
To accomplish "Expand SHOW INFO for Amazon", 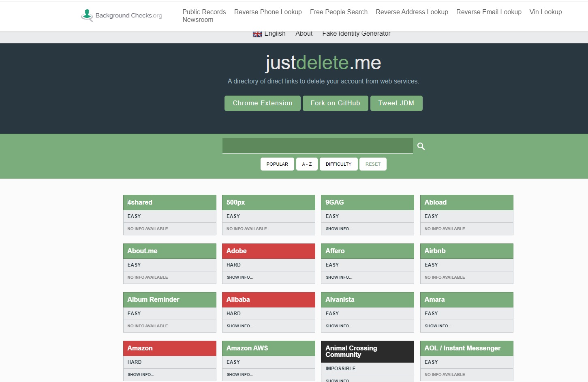I will tap(141, 374).
